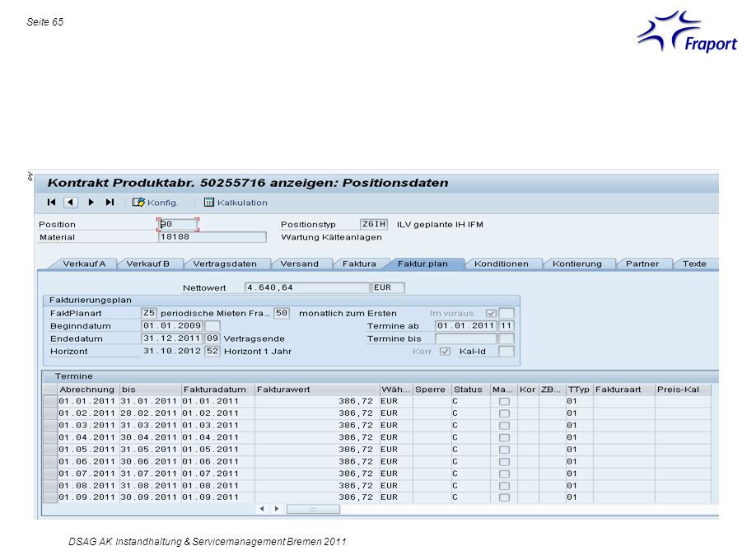Select the row starting 01.01.2011
Image resolution: width=747 pixels, height=560 pixels.
(x=50, y=401)
